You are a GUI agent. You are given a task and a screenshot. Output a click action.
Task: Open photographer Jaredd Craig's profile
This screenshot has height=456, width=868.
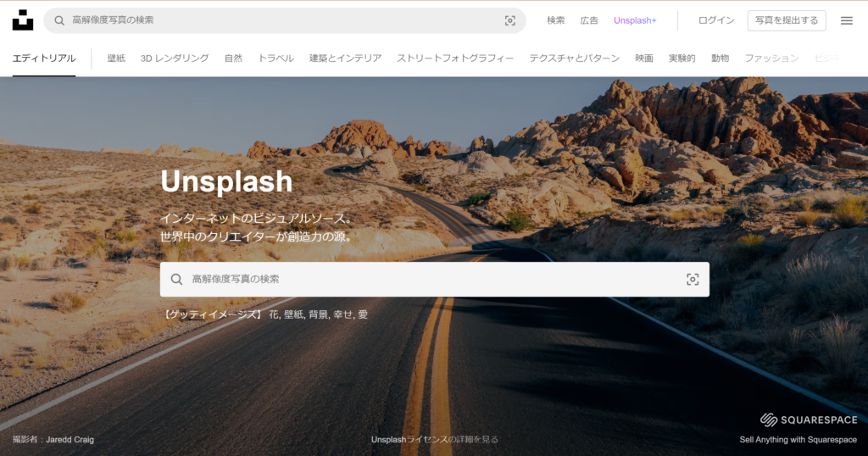click(x=71, y=439)
